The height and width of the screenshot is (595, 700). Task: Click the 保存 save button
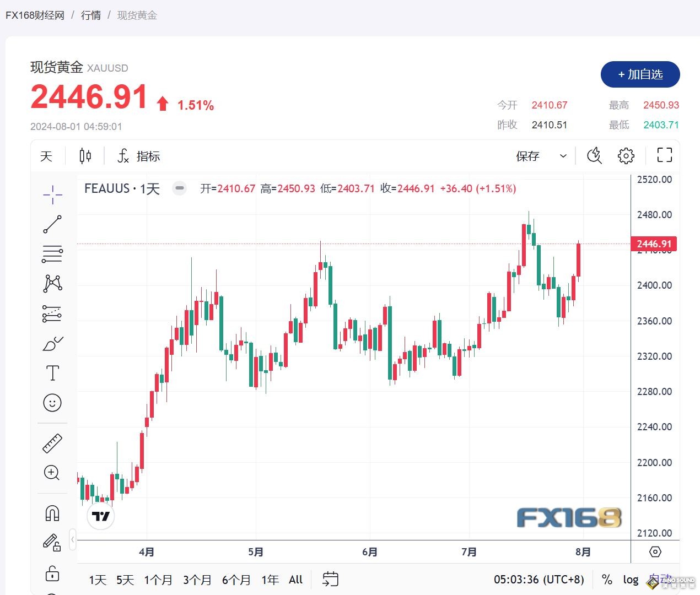(527, 156)
